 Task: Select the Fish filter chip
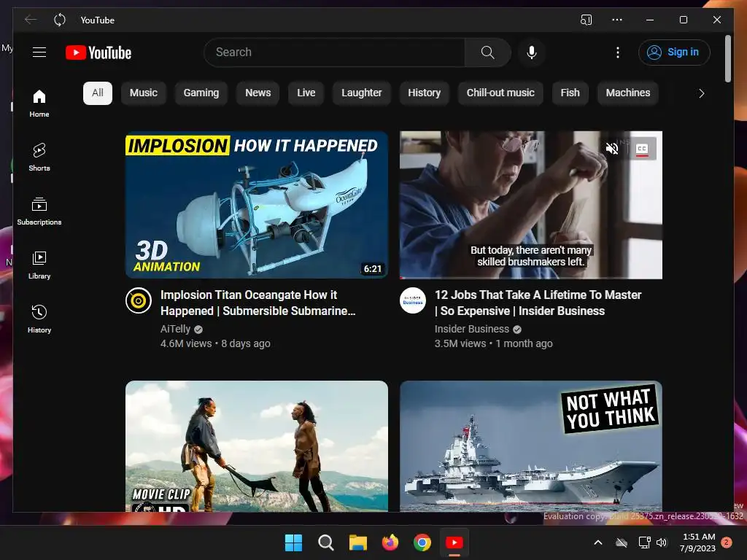[x=570, y=93]
